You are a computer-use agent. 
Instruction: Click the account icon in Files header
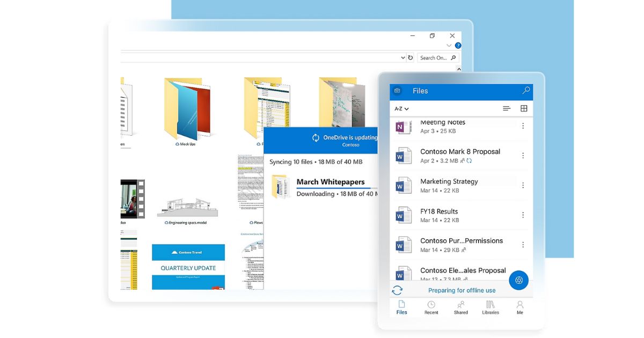[397, 91]
